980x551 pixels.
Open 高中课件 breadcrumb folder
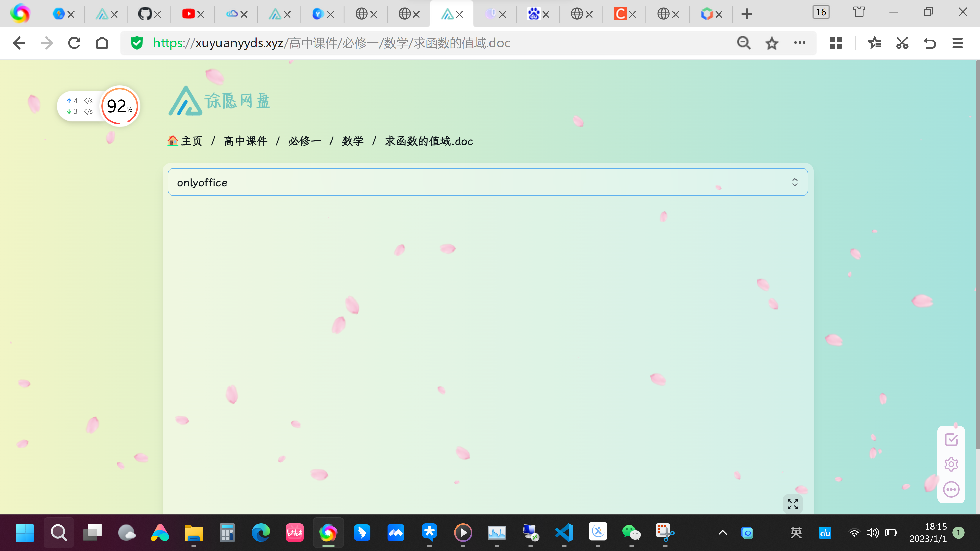(x=245, y=141)
